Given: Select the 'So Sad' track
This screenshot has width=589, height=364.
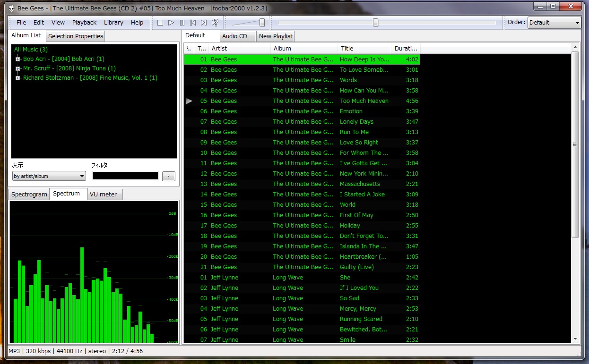Looking at the screenshot, I should [302, 298].
